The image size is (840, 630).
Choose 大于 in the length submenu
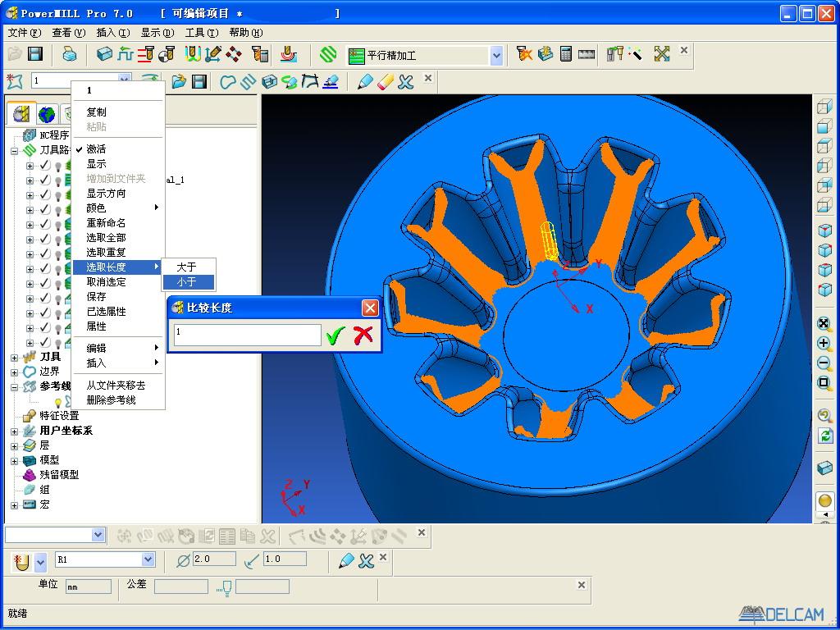(188, 267)
